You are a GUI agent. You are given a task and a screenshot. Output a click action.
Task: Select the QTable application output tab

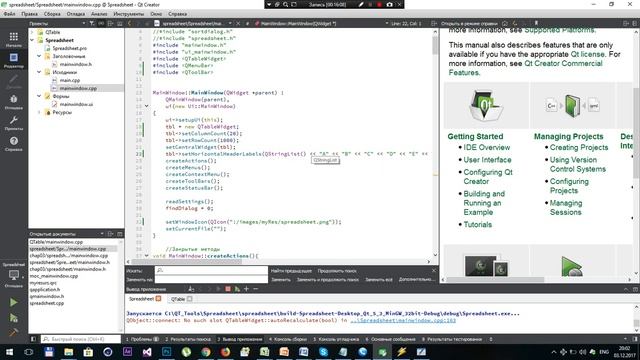pos(178,299)
